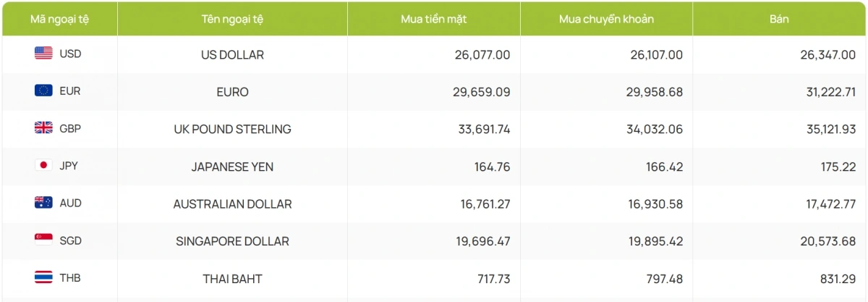This screenshot has width=868, height=302.
Task: Click the United Kingdom flag icon
Action: coord(43,128)
